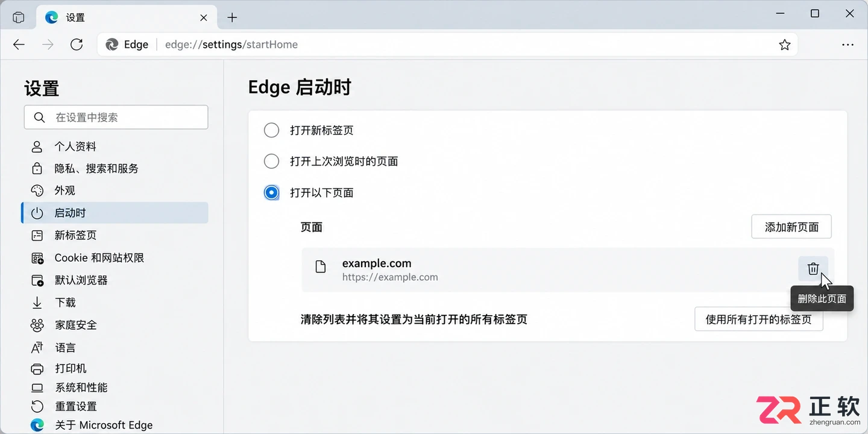Click the example.com page entry title
This screenshot has width=868, height=434.
pyautogui.click(x=377, y=263)
